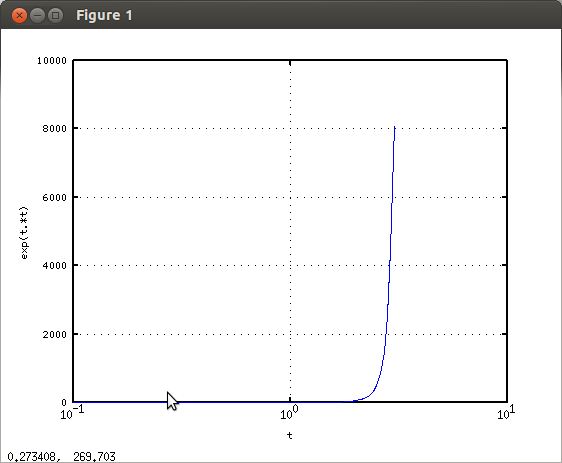Click the y-axis label exp(t.*t)

coord(24,232)
